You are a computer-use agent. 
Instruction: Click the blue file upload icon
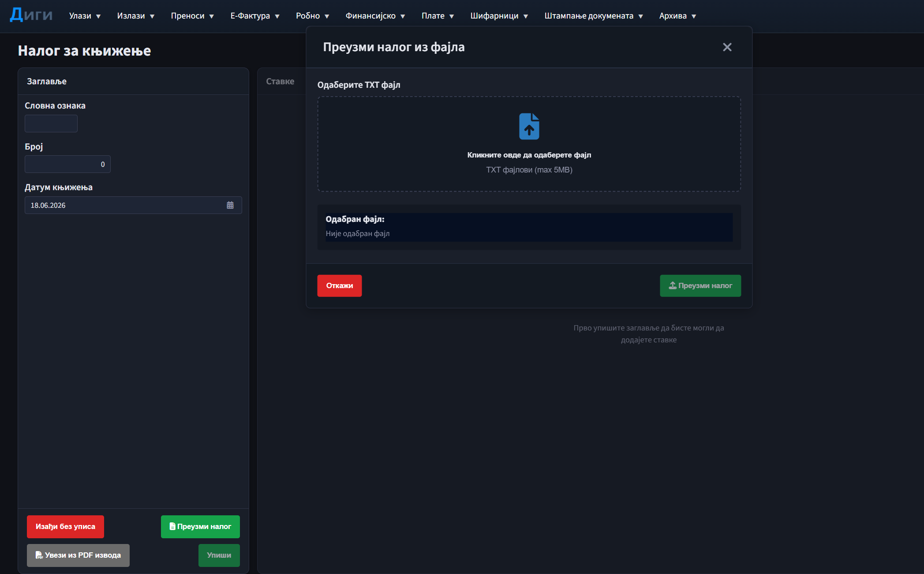pyautogui.click(x=529, y=126)
